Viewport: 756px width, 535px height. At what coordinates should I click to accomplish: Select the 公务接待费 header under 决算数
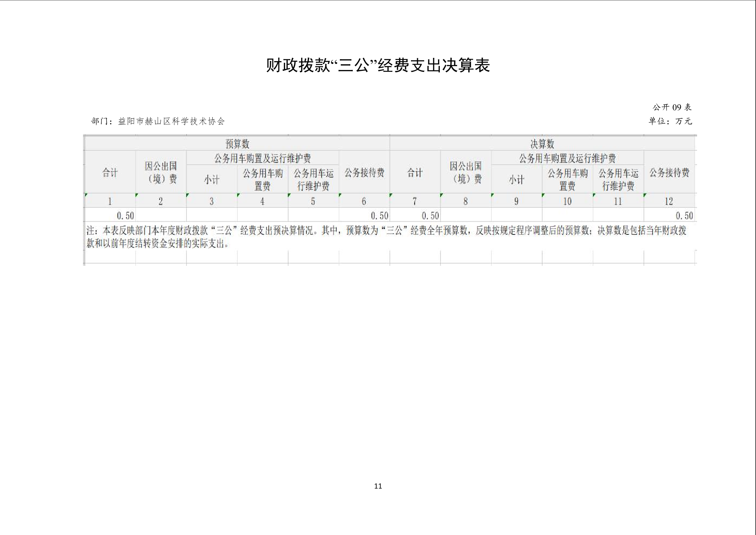[669, 173]
